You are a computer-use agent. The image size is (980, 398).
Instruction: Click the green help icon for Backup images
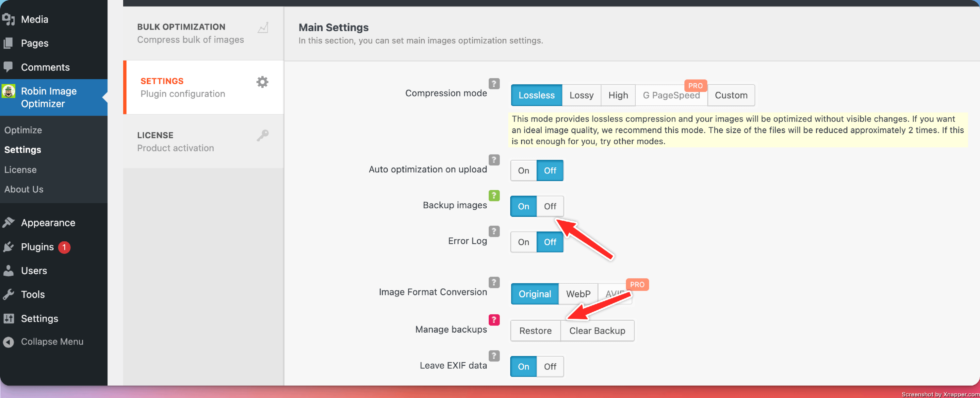494,195
